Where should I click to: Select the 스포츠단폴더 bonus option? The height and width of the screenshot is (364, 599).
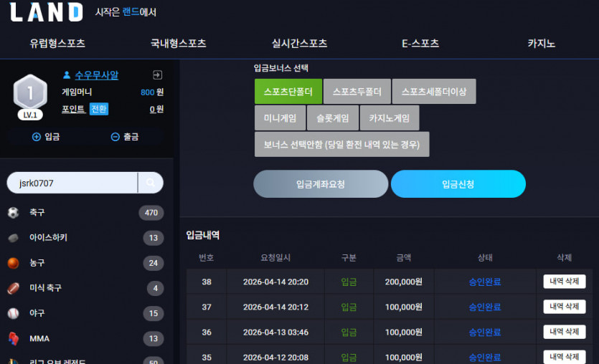tap(288, 92)
